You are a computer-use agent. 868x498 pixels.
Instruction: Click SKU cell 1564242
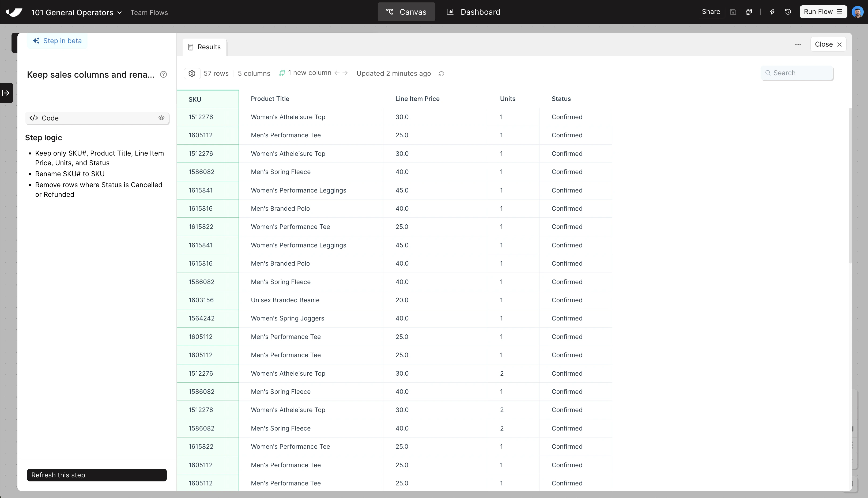point(207,318)
